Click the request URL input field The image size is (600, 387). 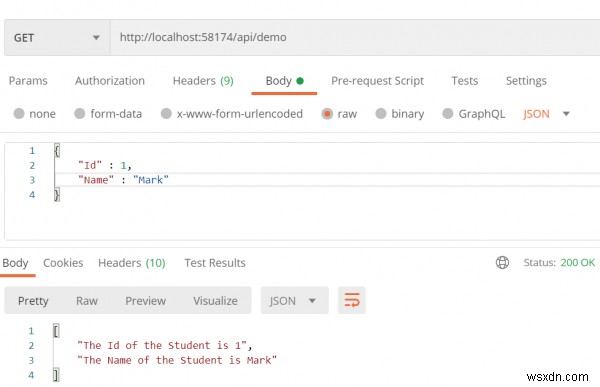coord(355,38)
